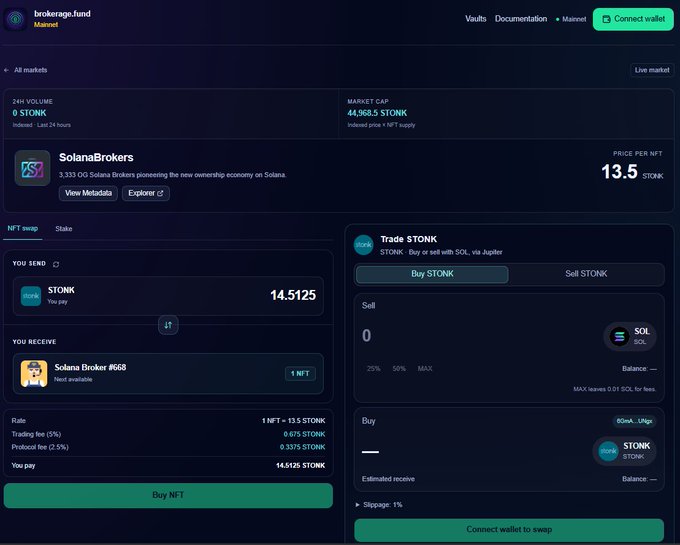
Task: Open the SOL token selector
Action: (x=630, y=336)
